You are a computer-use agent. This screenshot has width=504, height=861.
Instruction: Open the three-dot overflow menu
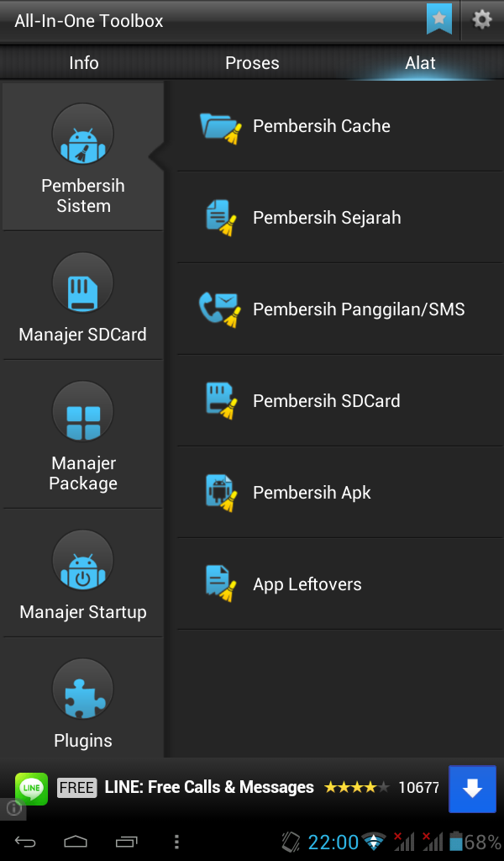(x=176, y=841)
